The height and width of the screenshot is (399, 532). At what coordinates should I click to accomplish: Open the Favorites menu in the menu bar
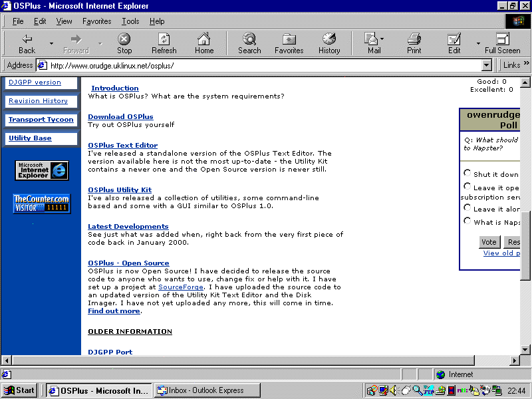[96, 21]
